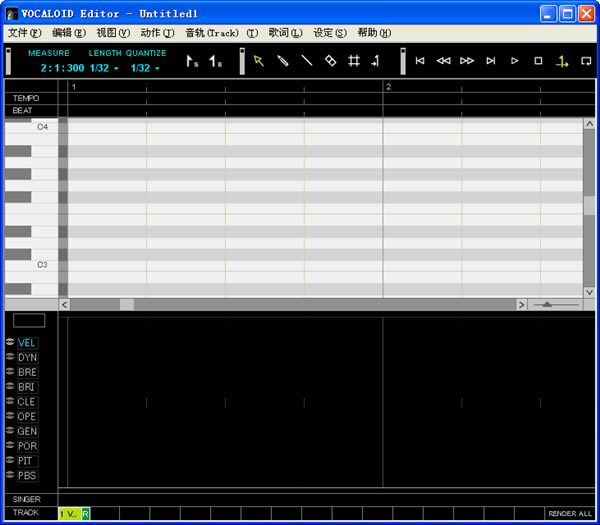Viewport: 600px width, 525px height.
Task: Toggle the eye icon beside BRE
Action: point(9,372)
